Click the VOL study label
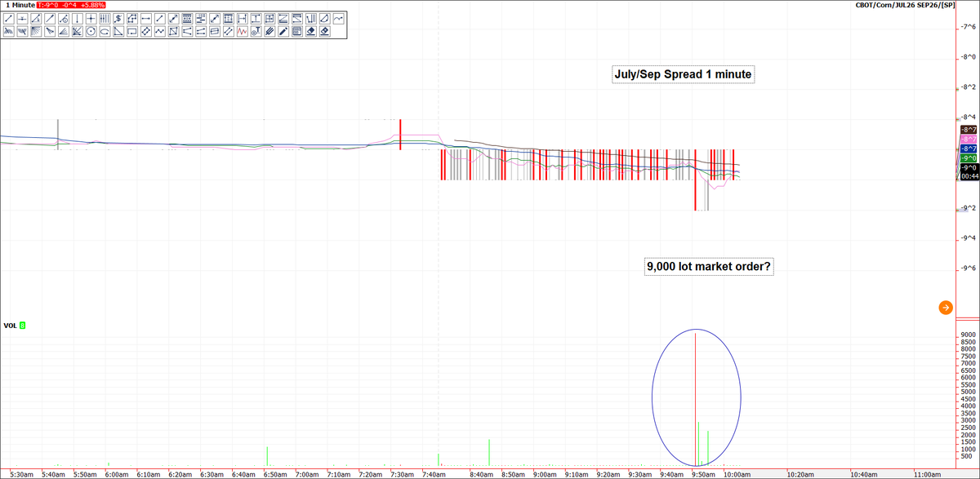Viewport: 980px width, 479px height. [10, 326]
